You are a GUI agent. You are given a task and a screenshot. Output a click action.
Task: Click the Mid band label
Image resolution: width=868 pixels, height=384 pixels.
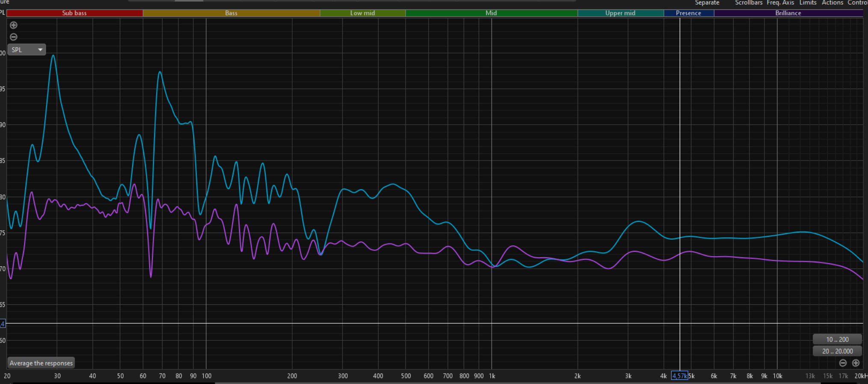(492, 13)
